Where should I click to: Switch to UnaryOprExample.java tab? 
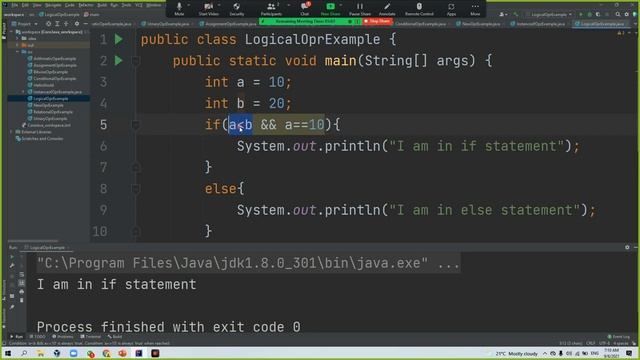tap(168, 24)
